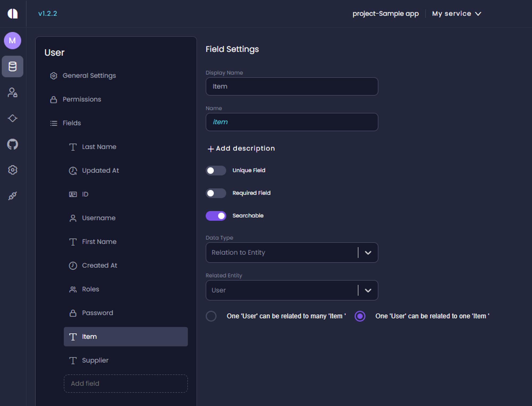Click the purple M user avatar
This screenshot has width=532, height=406.
13,41
